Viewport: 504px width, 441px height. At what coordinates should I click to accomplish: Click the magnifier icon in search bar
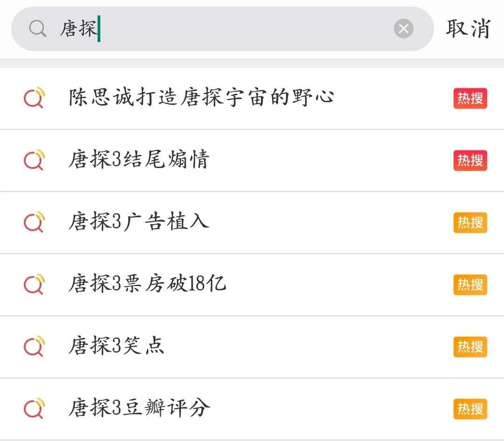pyautogui.click(x=37, y=29)
